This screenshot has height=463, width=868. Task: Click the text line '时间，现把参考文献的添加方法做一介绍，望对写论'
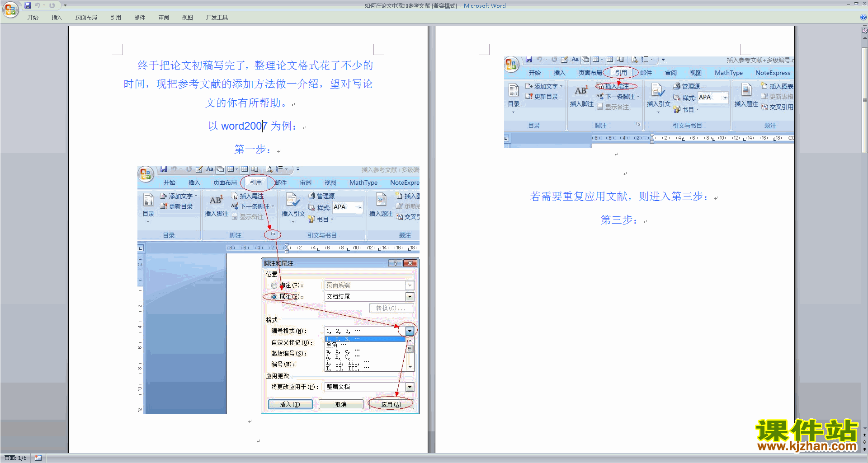click(248, 84)
